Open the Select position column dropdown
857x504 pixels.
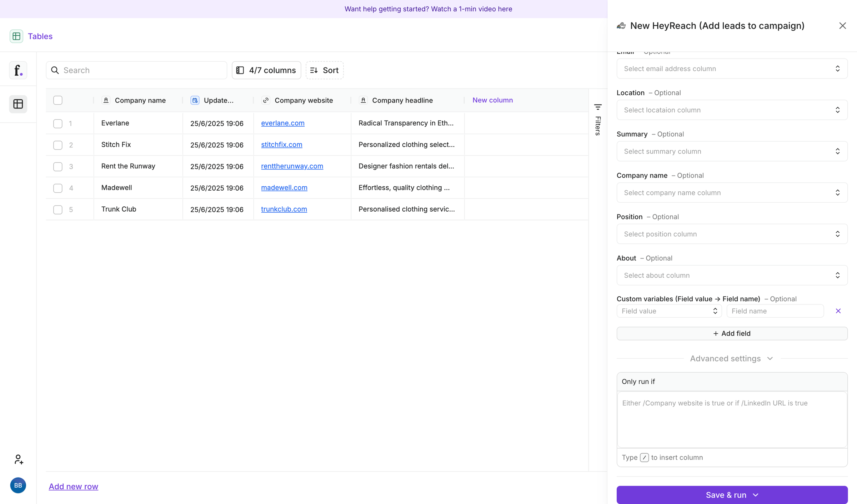point(732,234)
